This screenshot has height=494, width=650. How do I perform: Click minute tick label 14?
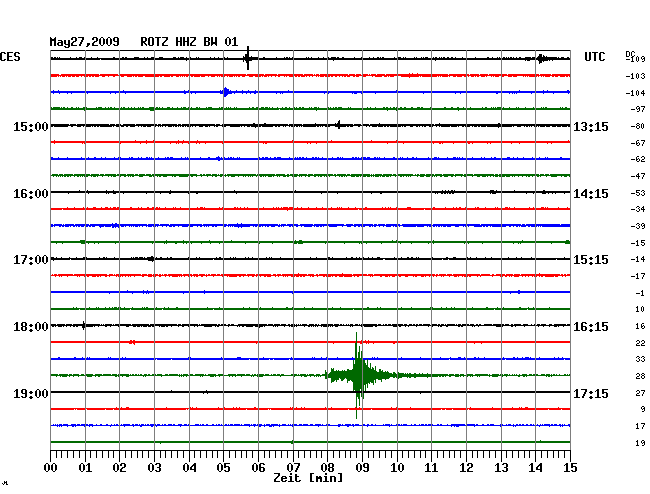(x=535, y=468)
